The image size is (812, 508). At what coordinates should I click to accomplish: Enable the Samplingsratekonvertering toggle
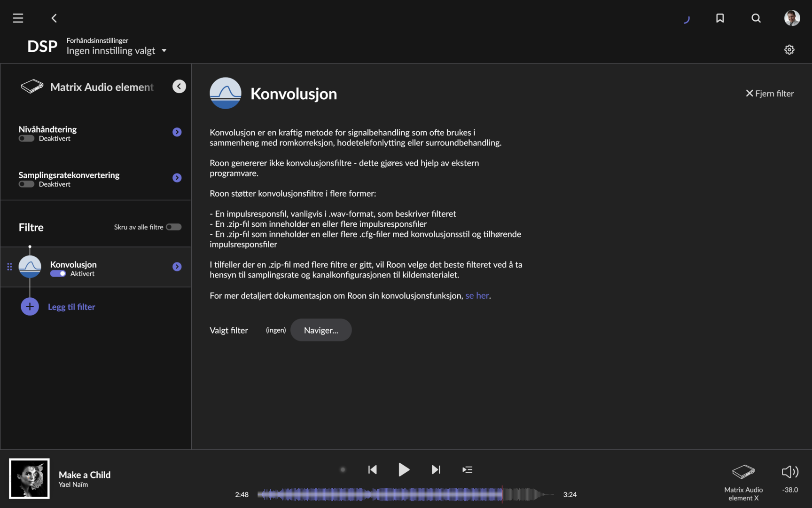[27, 184]
